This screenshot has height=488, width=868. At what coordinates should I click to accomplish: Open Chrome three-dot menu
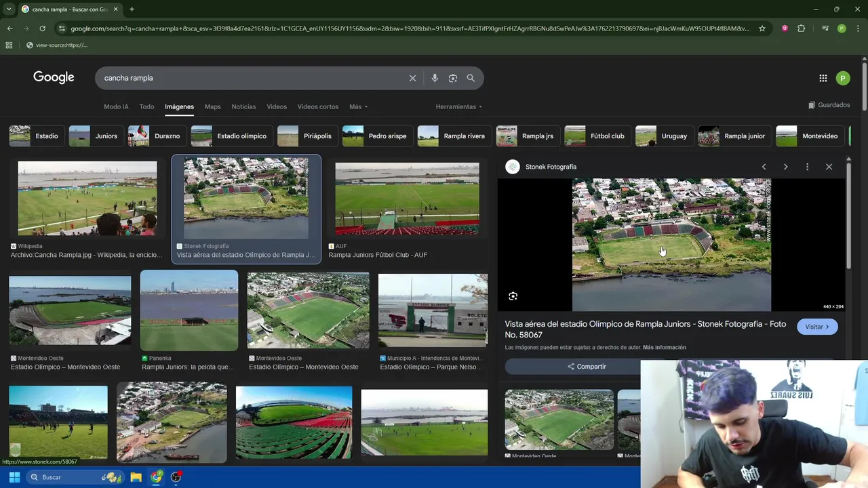click(x=858, y=28)
